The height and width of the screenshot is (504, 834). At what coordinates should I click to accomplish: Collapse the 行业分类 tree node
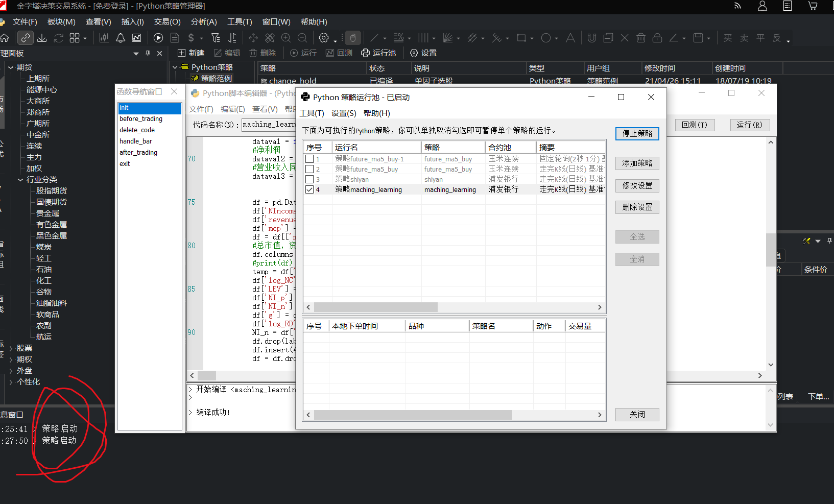20,180
